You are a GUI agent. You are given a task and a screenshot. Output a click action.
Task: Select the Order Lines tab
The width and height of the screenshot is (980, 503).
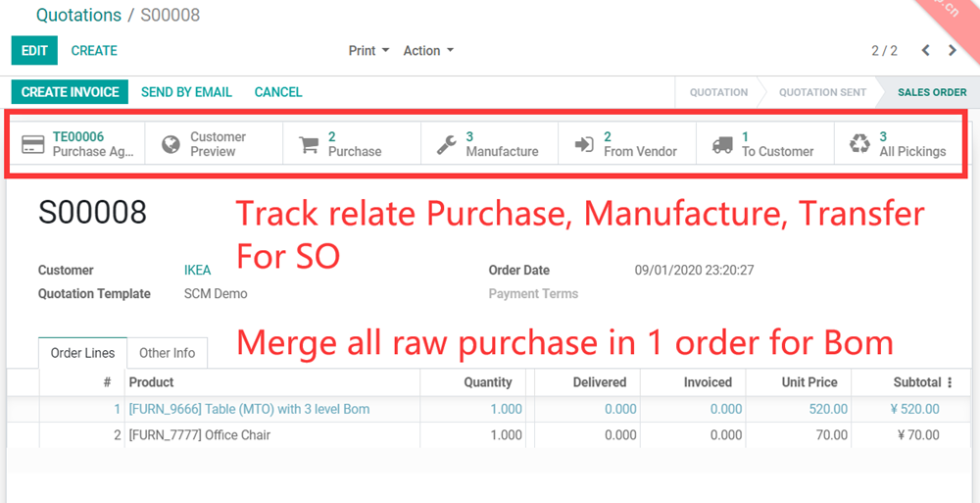coord(82,353)
